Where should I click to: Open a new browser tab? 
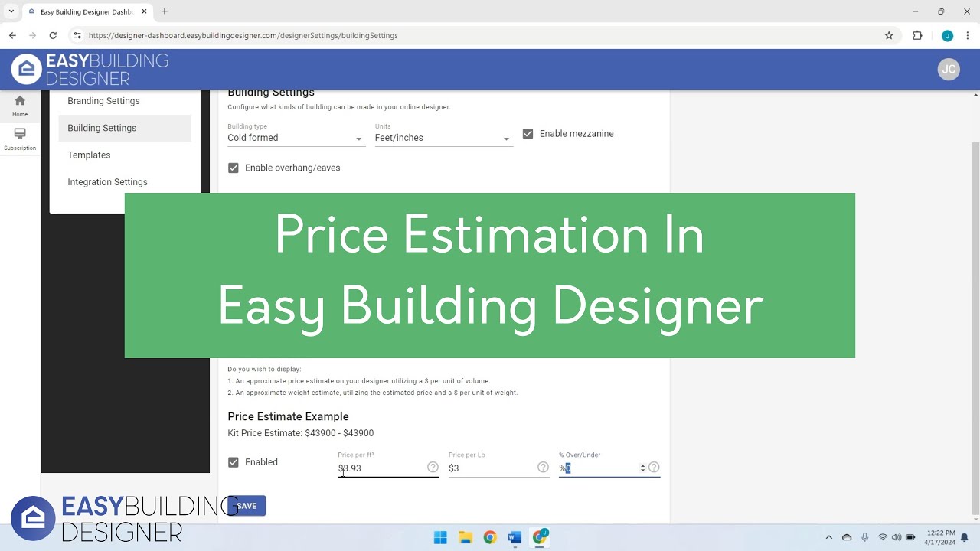[165, 11]
